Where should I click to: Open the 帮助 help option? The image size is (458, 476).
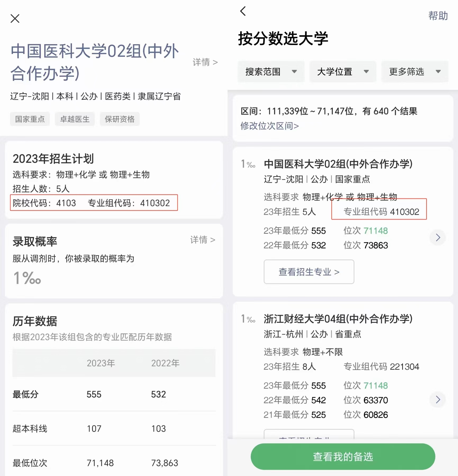click(x=438, y=16)
